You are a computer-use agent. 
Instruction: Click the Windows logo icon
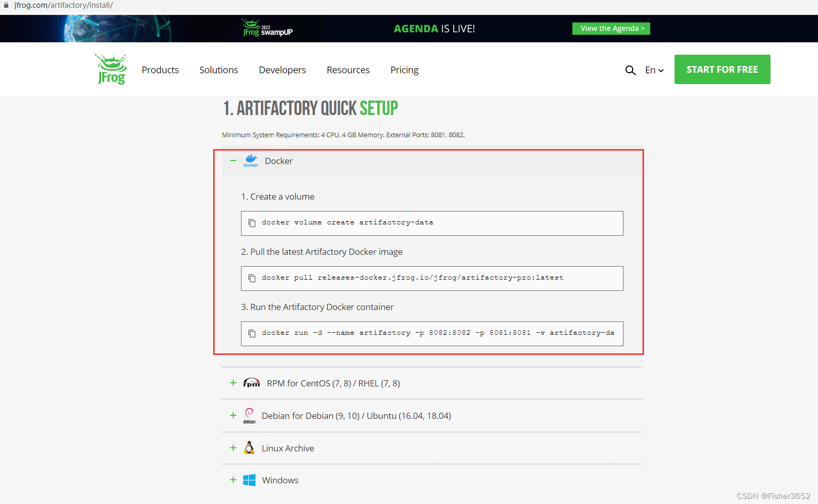(x=249, y=480)
